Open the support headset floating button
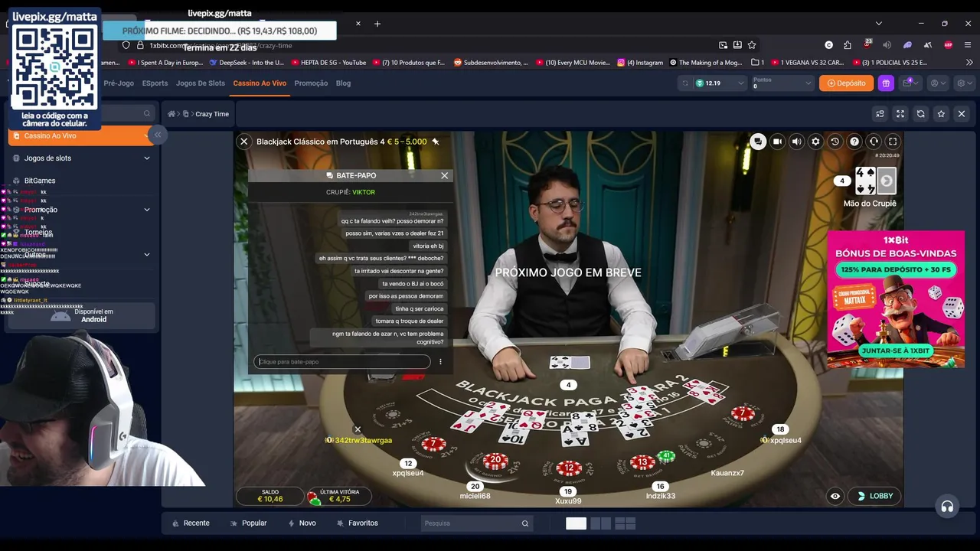This screenshot has width=980, height=551. [x=947, y=507]
